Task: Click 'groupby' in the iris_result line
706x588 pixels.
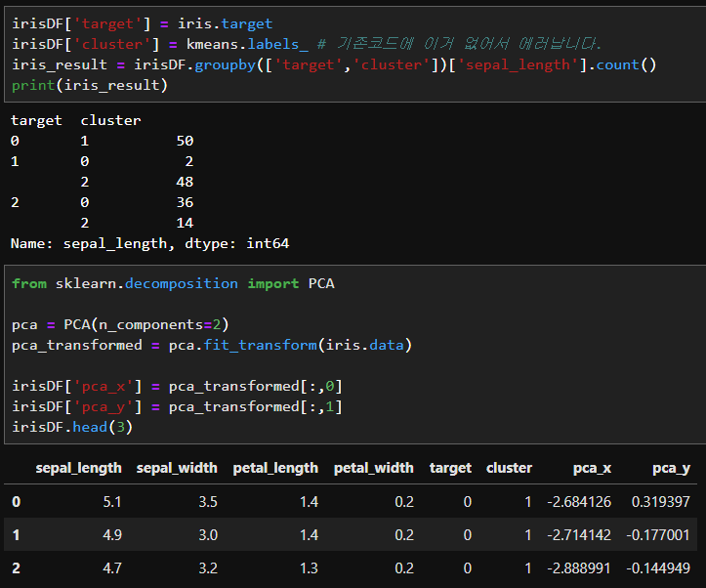Action: [x=226, y=64]
